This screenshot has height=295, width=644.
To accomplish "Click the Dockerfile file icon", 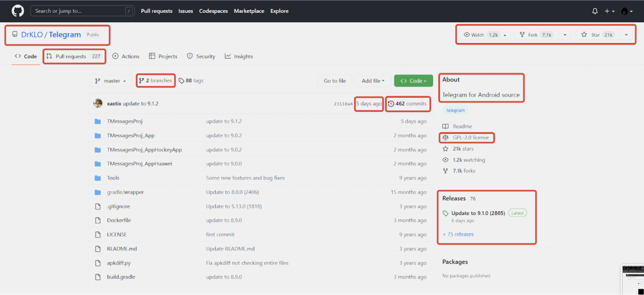I will 98,220.
